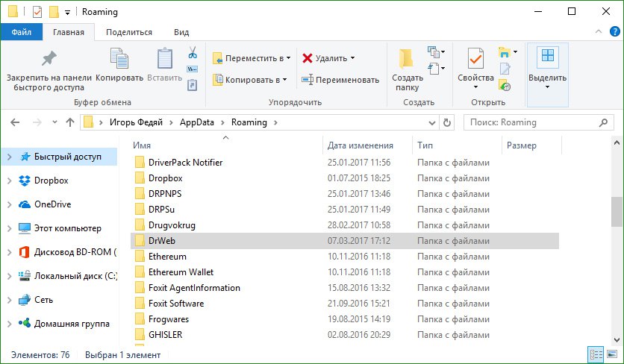Image resolution: width=624 pixels, height=364 pixels.
Task: Switch to Главная ribbon tab
Action: point(69,32)
